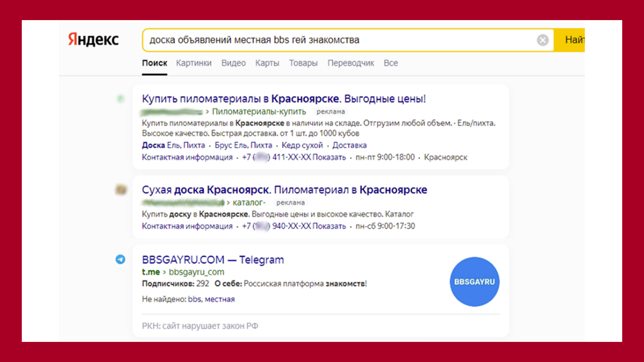Open the 'Доска Ель, Пихта' sitelink

click(x=173, y=145)
